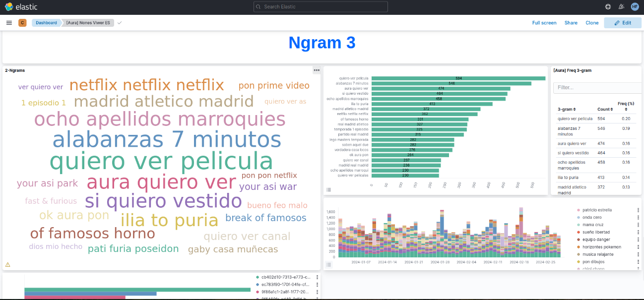Click 'netflix netflix netflix' in word cloud
Viewport: 644px width, 300px height.
tap(146, 85)
